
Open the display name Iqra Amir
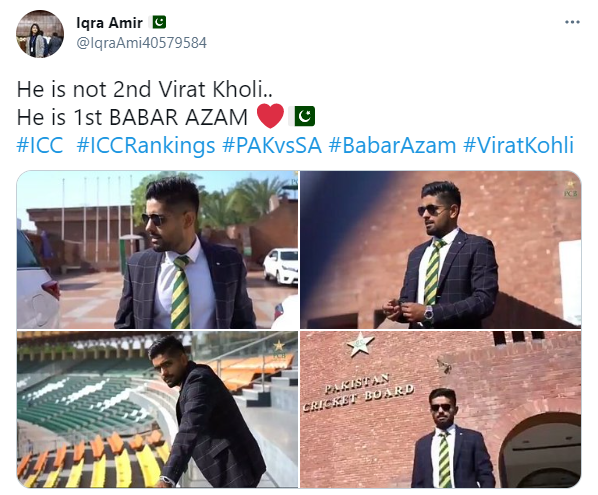click(109, 23)
